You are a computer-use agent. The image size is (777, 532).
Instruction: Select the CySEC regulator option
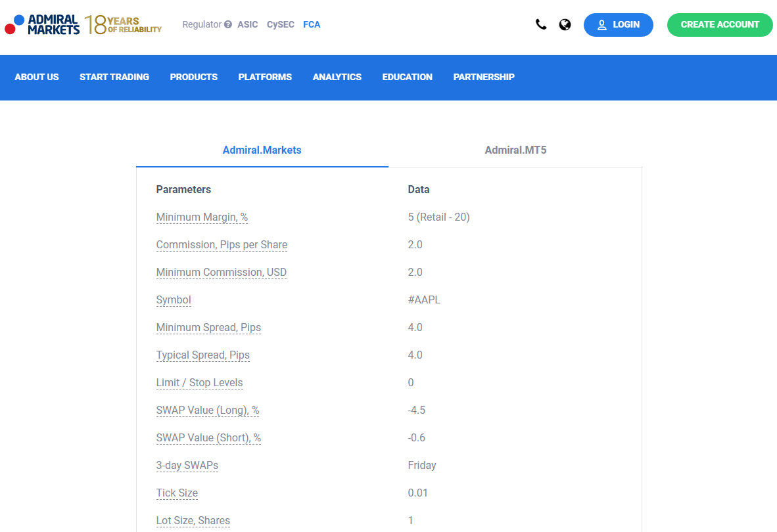coord(281,25)
